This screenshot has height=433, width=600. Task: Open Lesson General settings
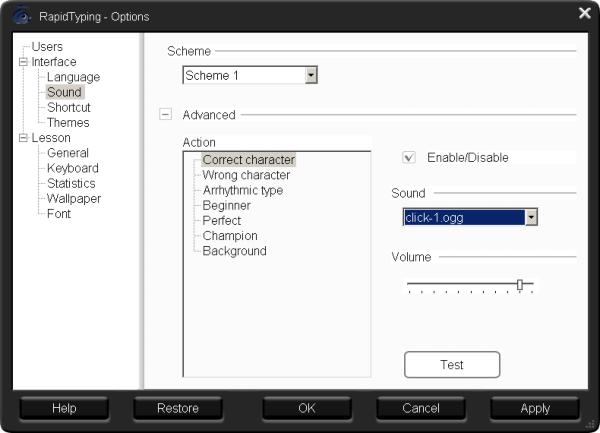pyautogui.click(x=68, y=153)
